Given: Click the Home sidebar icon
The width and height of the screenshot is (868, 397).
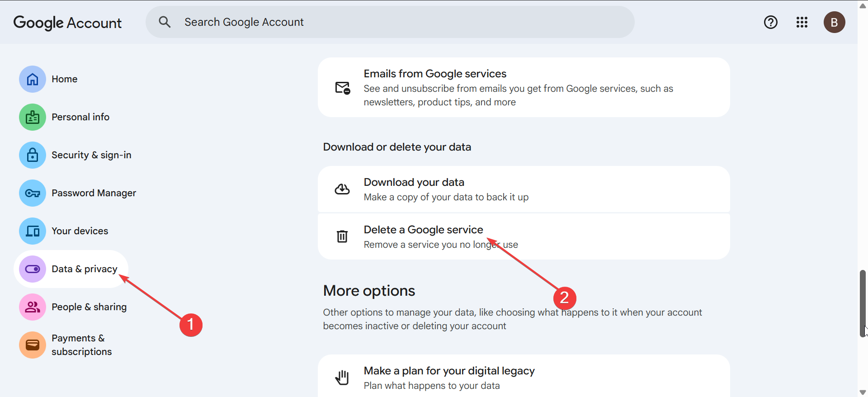Looking at the screenshot, I should 33,79.
